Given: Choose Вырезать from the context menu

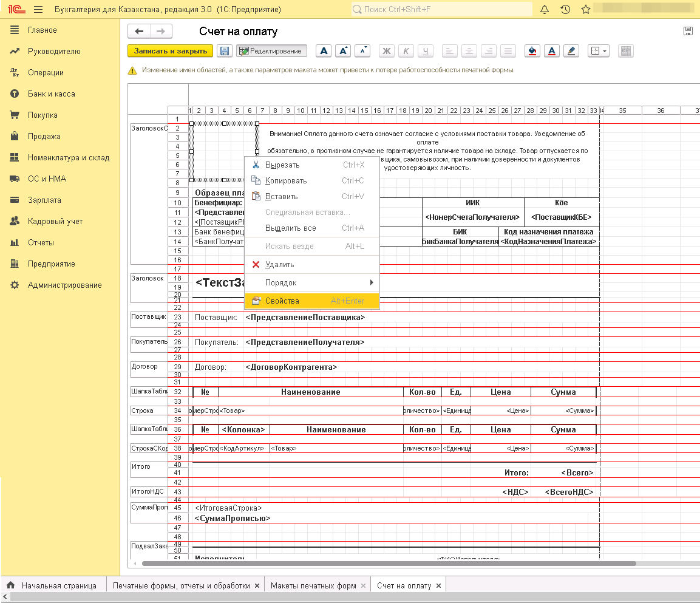Looking at the screenshot, I should (312, 165).
